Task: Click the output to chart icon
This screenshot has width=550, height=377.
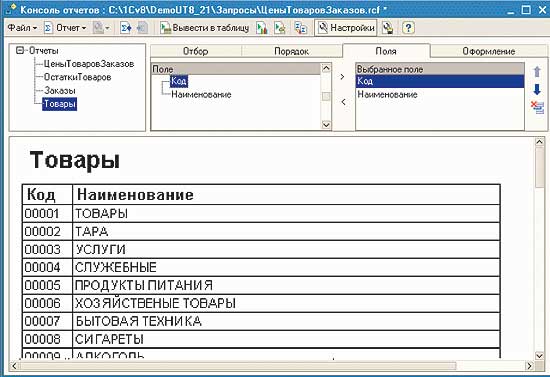Action: point(262,28)
